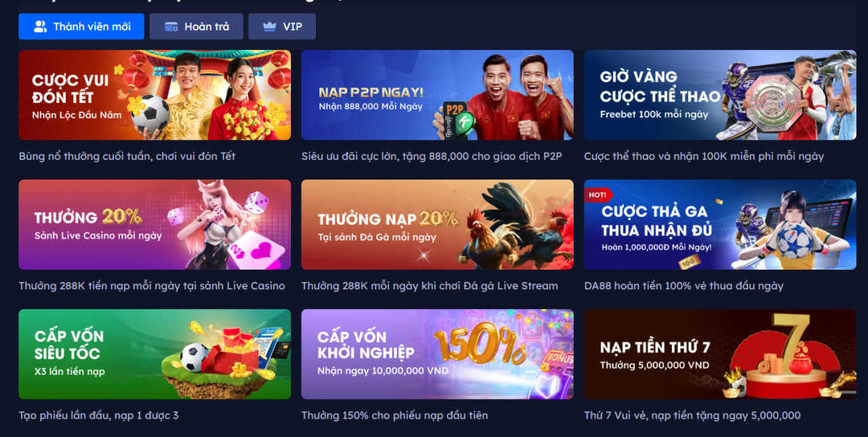Open the Cược Thả Ga Thua Nhận Đủ banner
This screenshot has height=437, width=868.
point(720,224)
